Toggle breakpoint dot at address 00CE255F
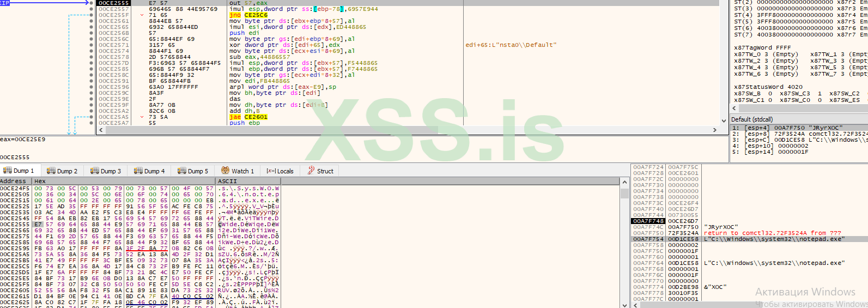This screenshot has height=308, width=868. [91, 15]
